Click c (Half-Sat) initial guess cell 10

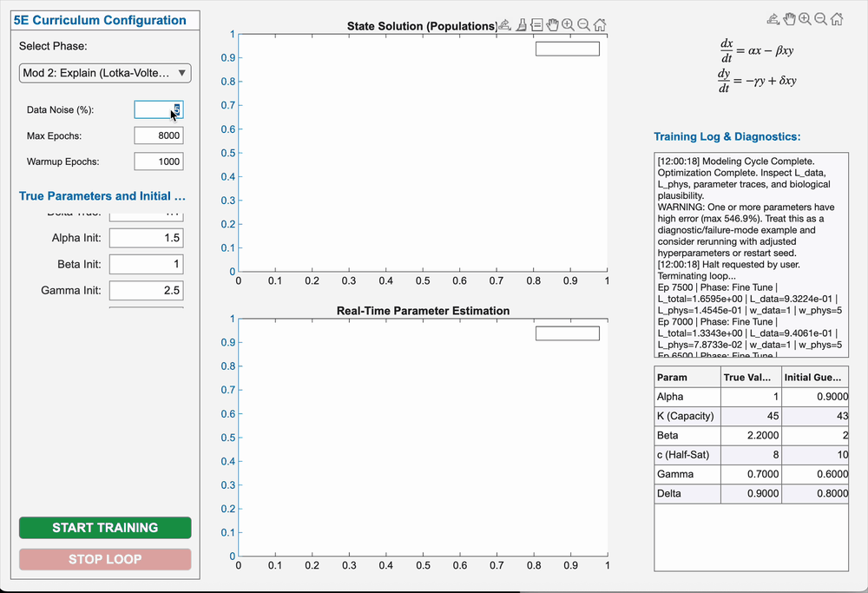tap(815, 455)
